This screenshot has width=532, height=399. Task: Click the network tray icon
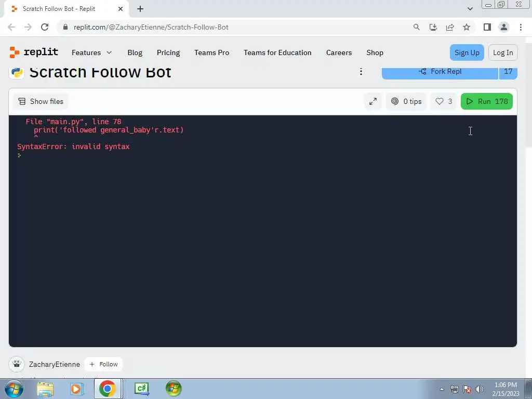pos(454,389)
